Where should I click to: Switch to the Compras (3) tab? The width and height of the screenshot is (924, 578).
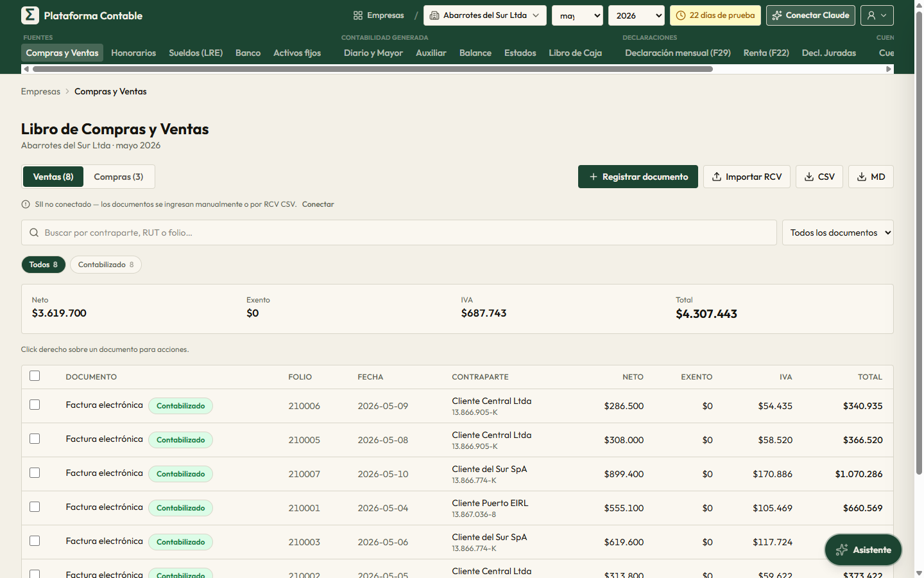(119, 177)
